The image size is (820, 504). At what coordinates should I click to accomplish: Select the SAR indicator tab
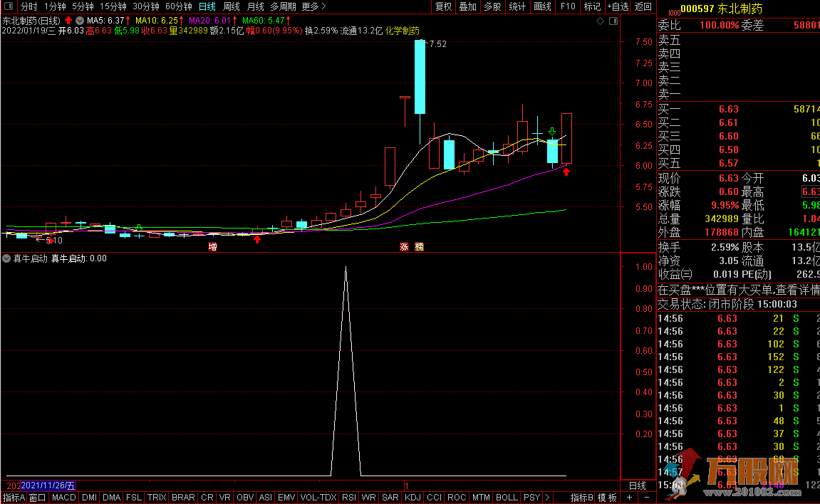tap(390, 498)
